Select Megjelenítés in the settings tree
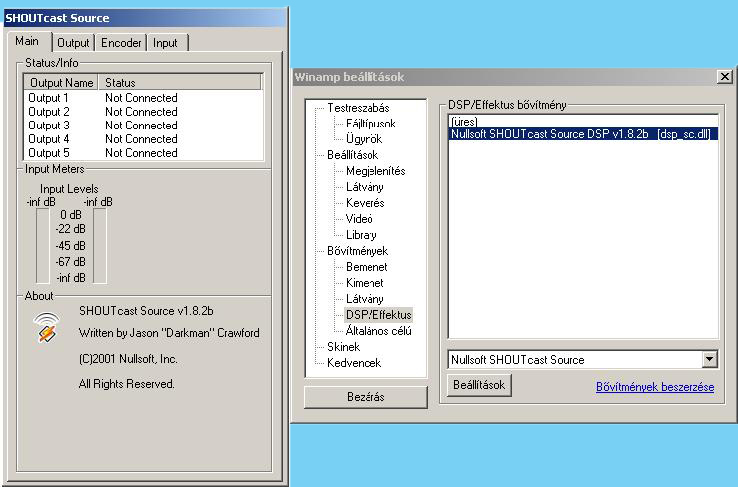 pyautogui.click(x=376, y=171)
